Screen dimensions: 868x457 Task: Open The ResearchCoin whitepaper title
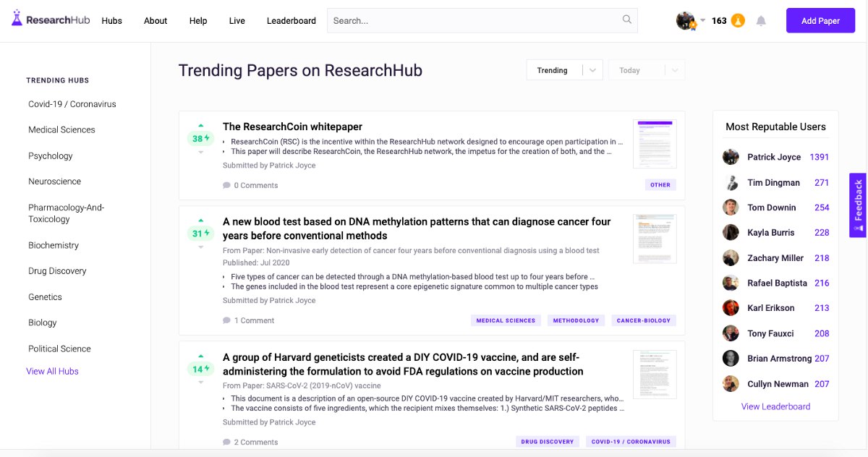[292, 127]
